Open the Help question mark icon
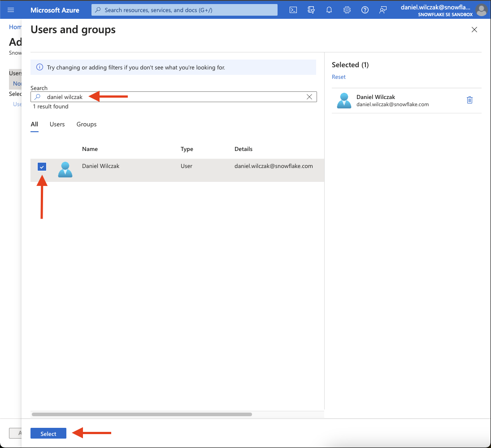Viewport: 491px width, 448px height. pyautogui.click(x=365, y=10)
